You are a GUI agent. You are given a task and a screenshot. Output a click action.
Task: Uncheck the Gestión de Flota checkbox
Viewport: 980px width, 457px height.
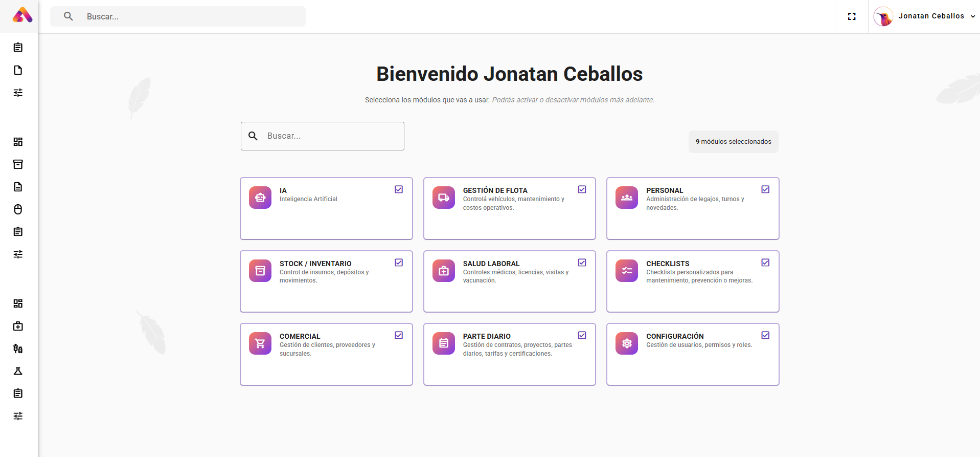[x=582, y=189]
